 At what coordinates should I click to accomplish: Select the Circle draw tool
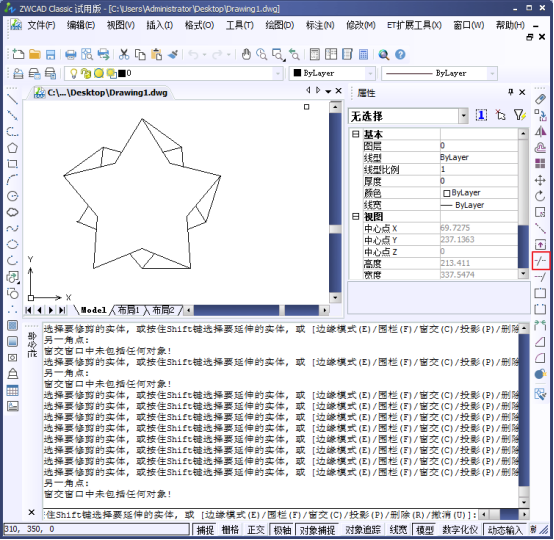click(x=12, y=196)
